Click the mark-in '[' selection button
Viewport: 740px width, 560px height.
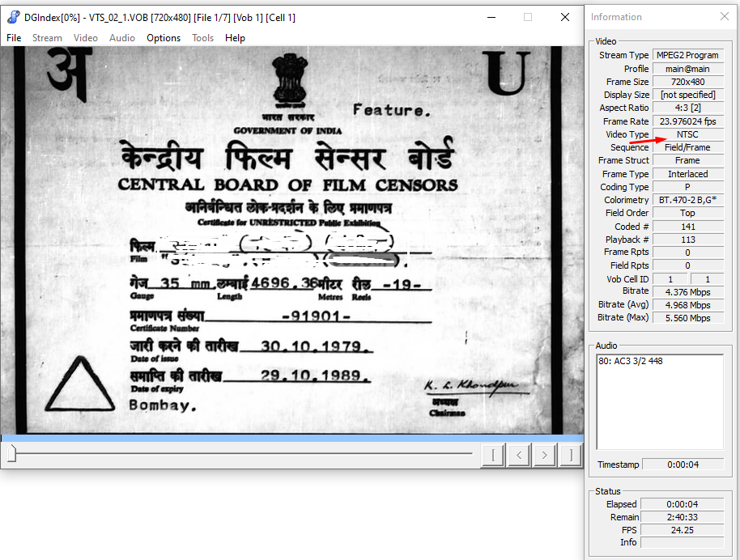tap(493, 456)
